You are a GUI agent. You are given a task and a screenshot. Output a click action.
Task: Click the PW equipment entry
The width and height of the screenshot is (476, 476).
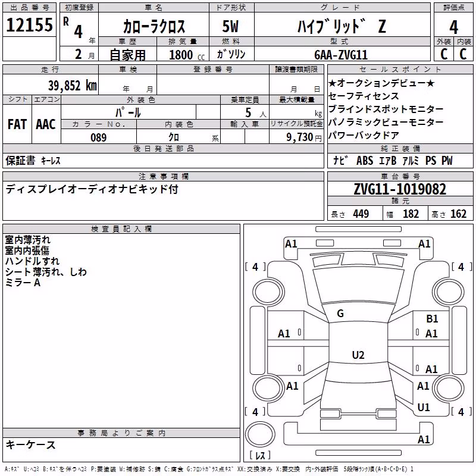click(x=447, y=161)
